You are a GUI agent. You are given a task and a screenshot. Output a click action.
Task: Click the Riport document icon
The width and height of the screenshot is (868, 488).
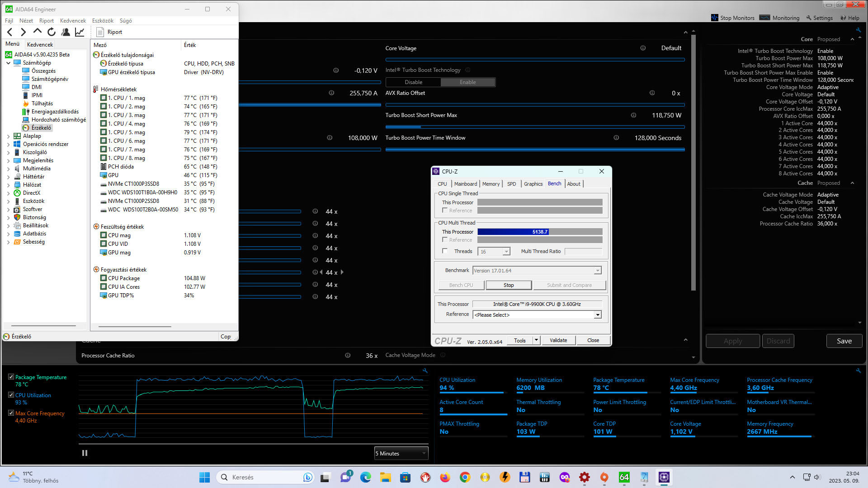coord(100,32)
